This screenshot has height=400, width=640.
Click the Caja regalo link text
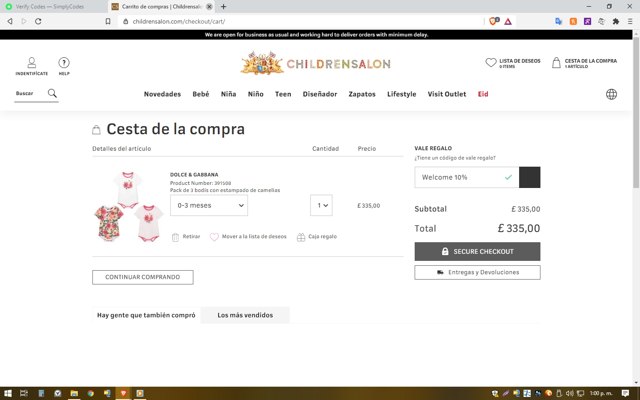[322, 237]
